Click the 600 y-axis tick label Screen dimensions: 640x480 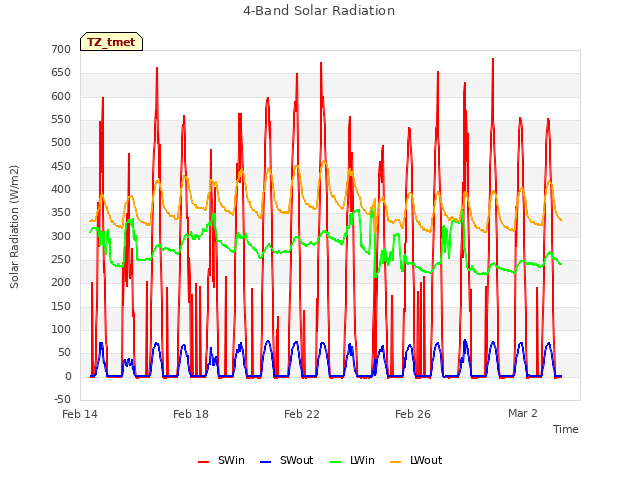(x=61, y=96)
